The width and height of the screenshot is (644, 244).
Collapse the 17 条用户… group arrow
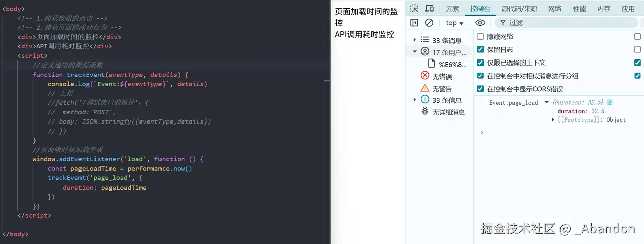click(x=414, y=51)
